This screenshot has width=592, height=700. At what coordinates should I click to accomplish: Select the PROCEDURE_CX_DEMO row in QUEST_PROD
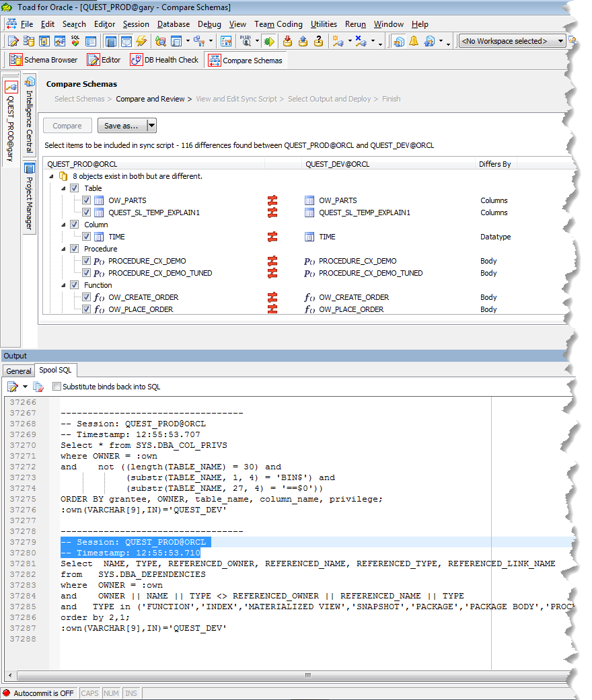(147, 261)
